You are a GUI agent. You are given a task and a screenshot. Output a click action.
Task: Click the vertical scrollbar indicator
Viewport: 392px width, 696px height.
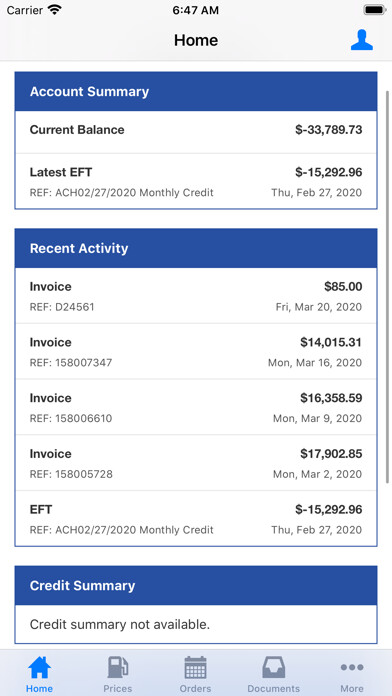click(x=388, y=284)
